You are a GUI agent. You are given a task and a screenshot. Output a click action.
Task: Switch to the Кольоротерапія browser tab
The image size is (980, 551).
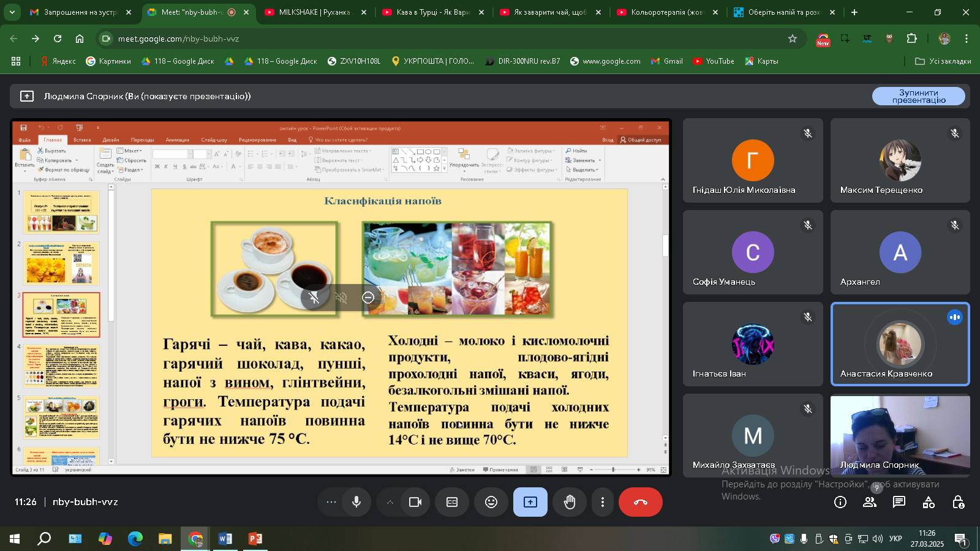666,12
